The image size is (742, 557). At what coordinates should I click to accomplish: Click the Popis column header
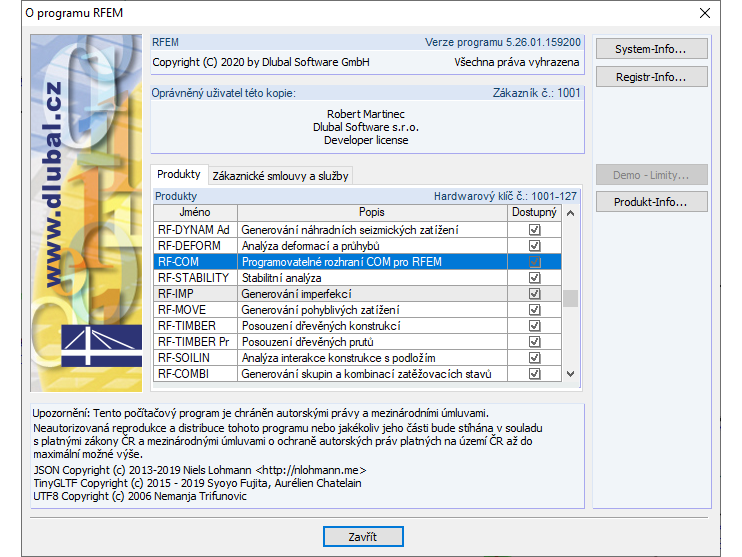click(372, 212)
